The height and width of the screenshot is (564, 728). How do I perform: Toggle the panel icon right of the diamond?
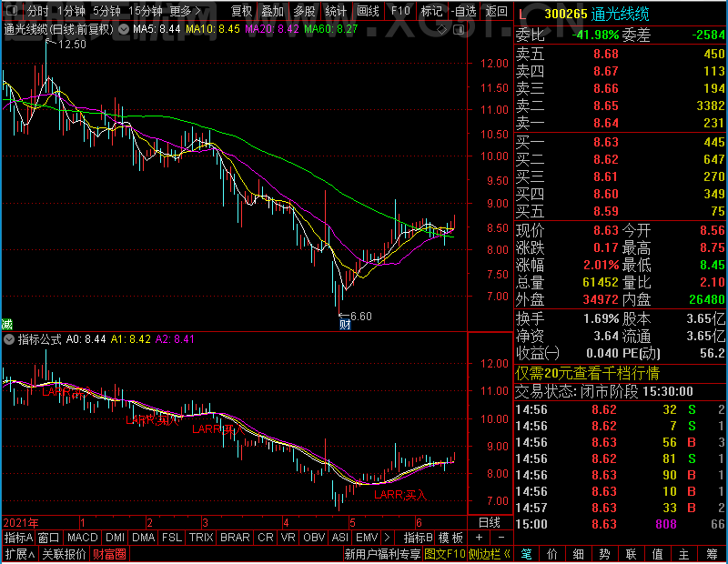tap(459, 30)
